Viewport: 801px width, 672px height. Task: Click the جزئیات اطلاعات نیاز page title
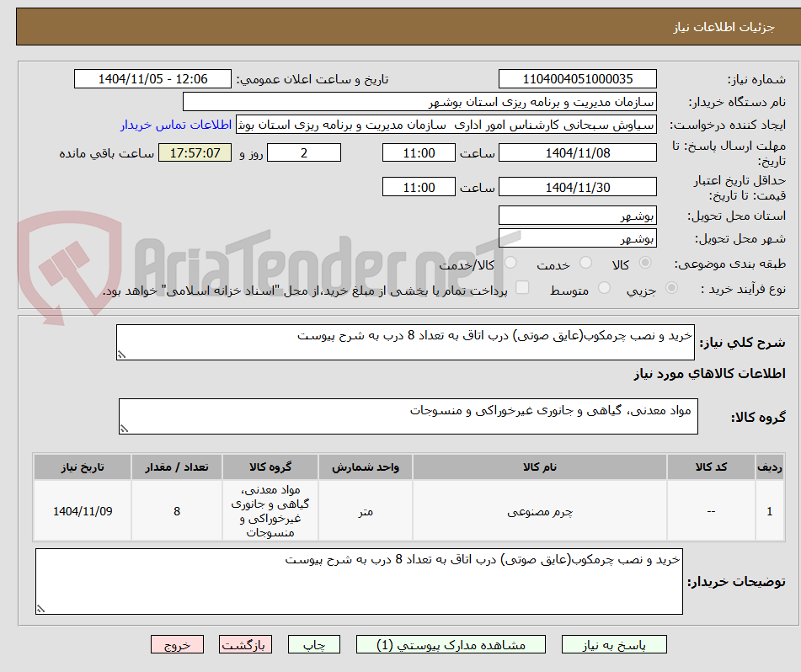[x=724, y=27]
